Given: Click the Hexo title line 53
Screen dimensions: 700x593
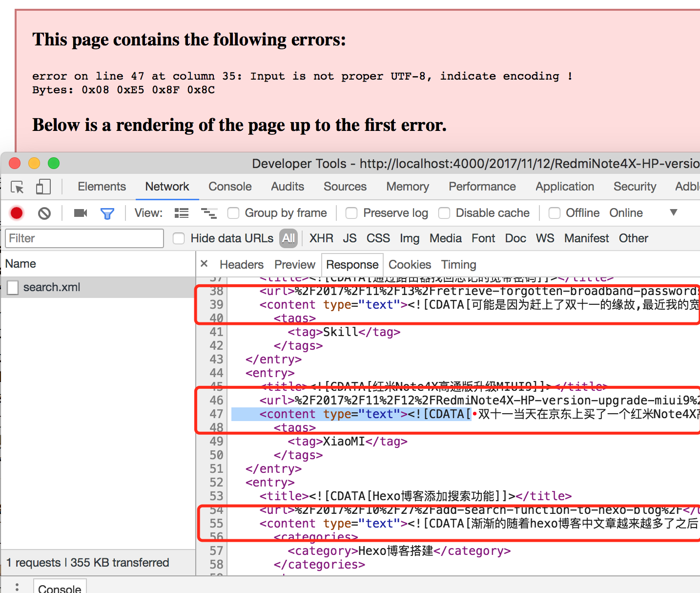Looking at the screenshot, I should [415, 496].
